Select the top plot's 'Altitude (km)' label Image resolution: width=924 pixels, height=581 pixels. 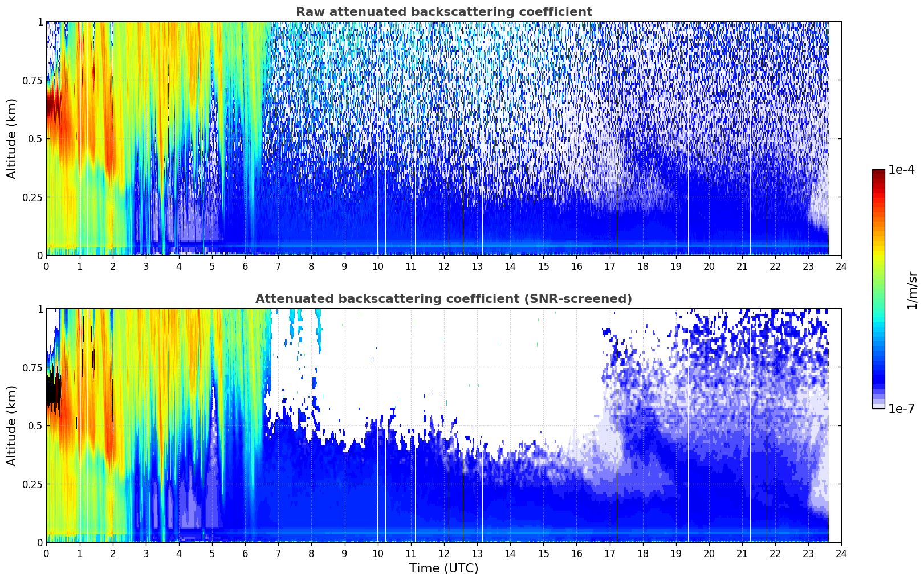coord(12,138)
